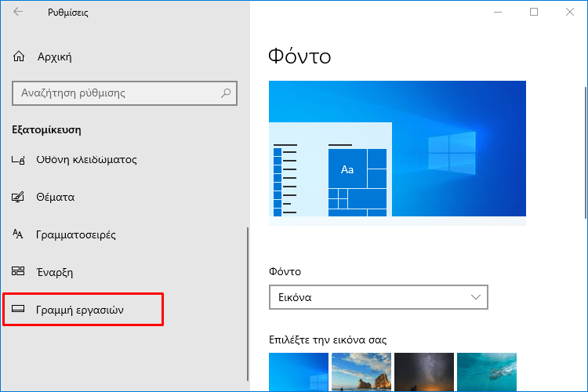Go back with the arrow icon
This screenshot has height=392, width=588.
coord(18,12)
